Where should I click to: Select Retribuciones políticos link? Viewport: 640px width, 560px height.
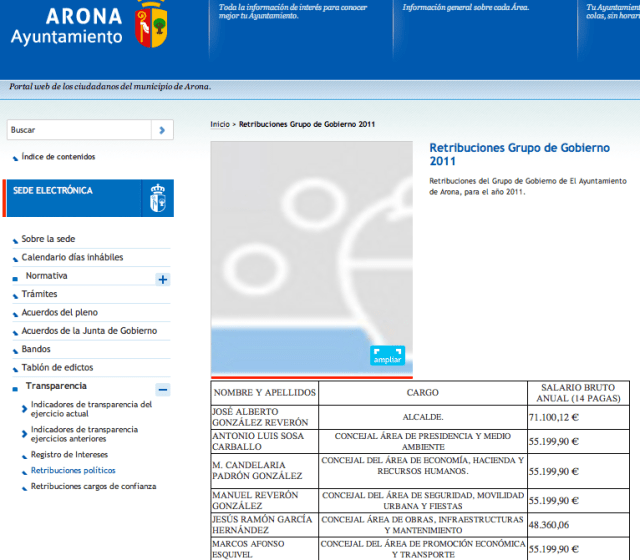73,470
